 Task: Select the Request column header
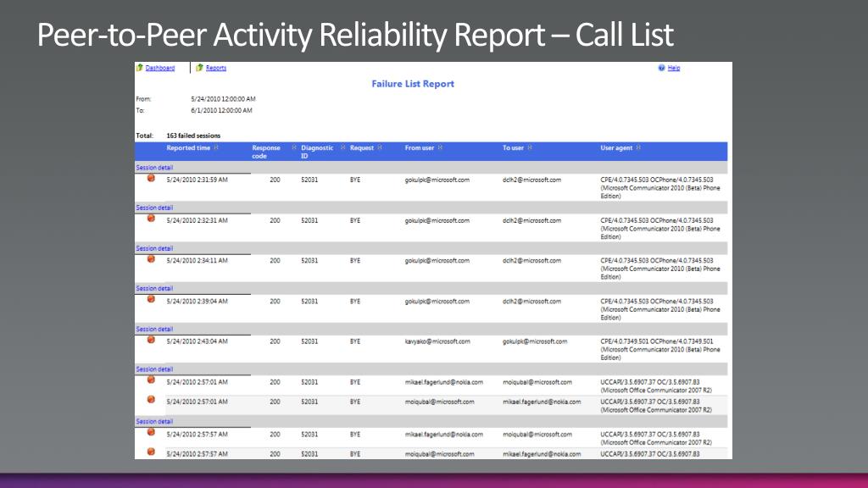(x=361, y=147)
